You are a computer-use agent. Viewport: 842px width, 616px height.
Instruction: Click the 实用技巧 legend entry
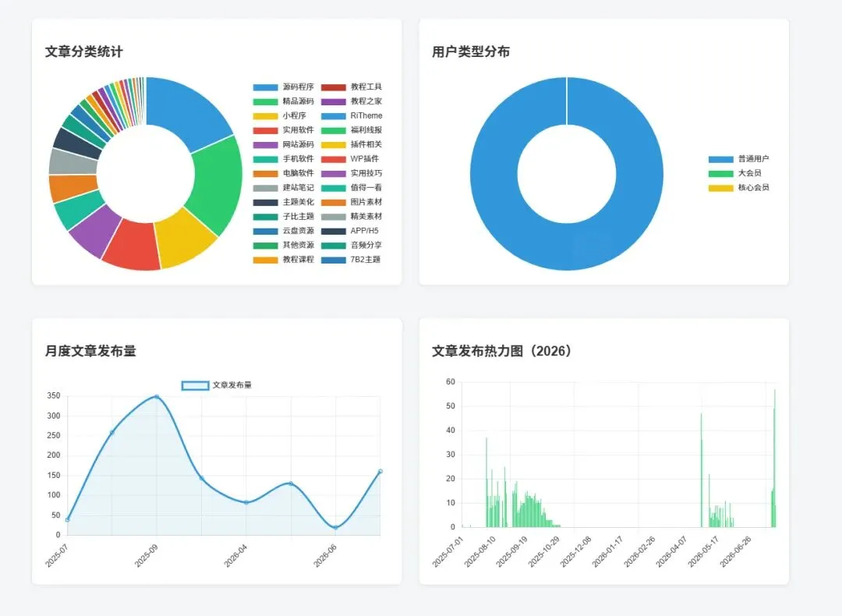tap(352, 173)
